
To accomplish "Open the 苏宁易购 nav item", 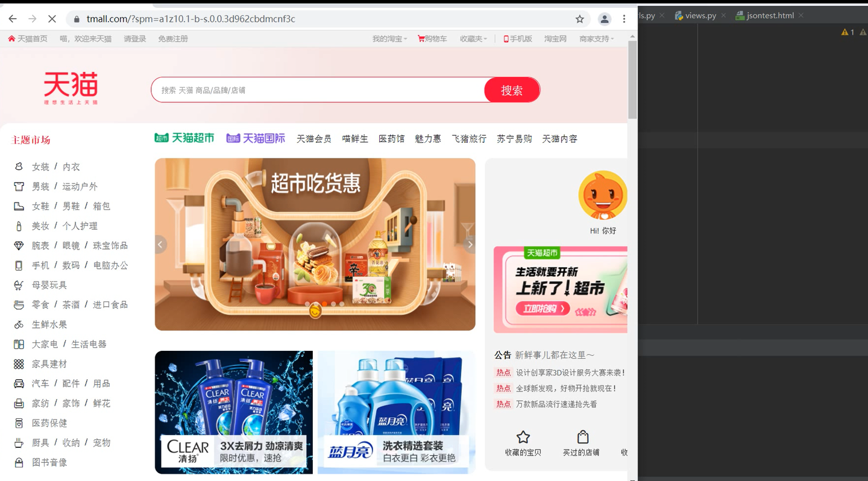I will coord(514,139).
